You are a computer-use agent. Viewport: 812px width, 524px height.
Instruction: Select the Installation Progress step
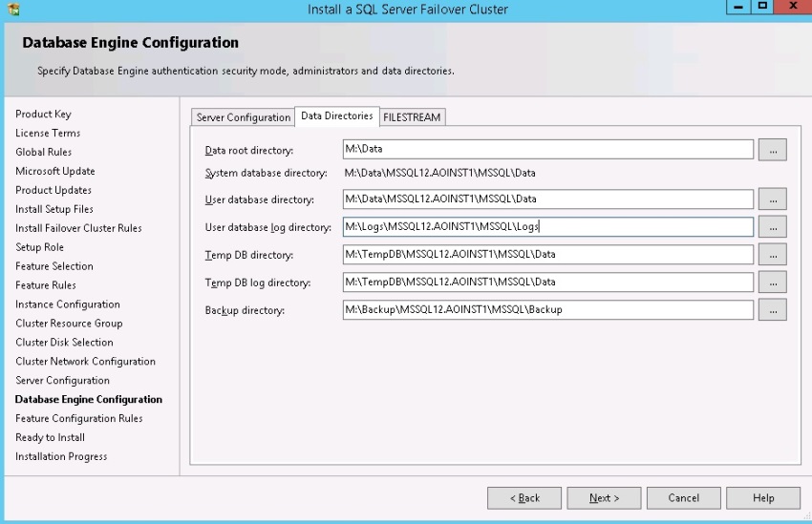click(x=61, y=457)
